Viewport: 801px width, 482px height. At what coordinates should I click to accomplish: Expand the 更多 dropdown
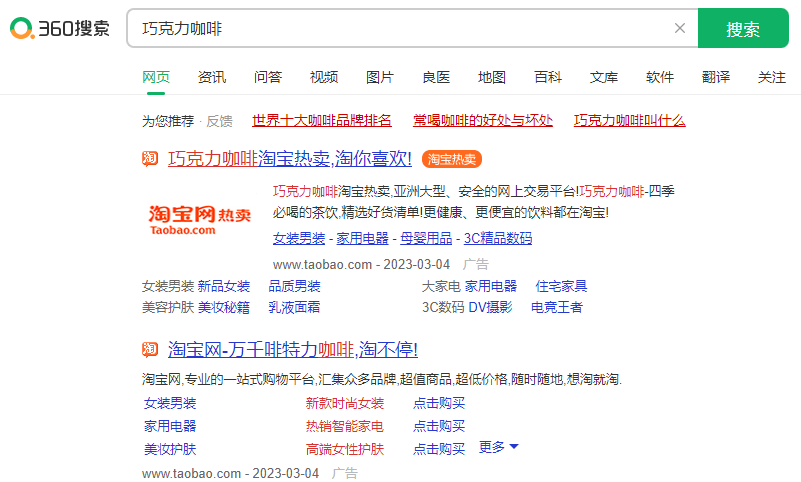pos(499,447)
